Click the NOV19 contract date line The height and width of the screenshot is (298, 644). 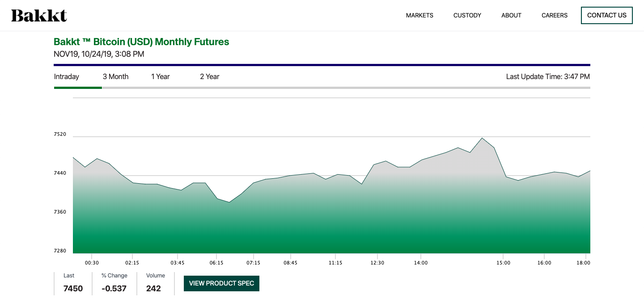click(99, 54)
